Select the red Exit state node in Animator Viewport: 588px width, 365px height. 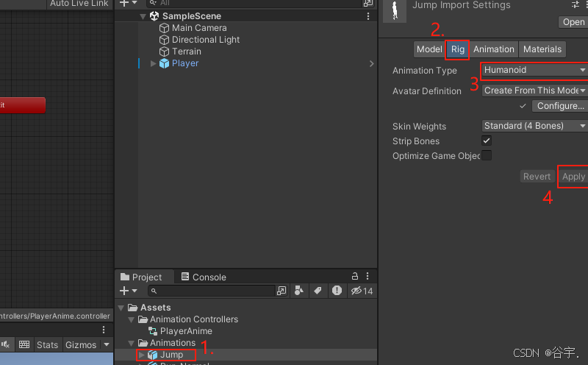click(x=23, y=105)
